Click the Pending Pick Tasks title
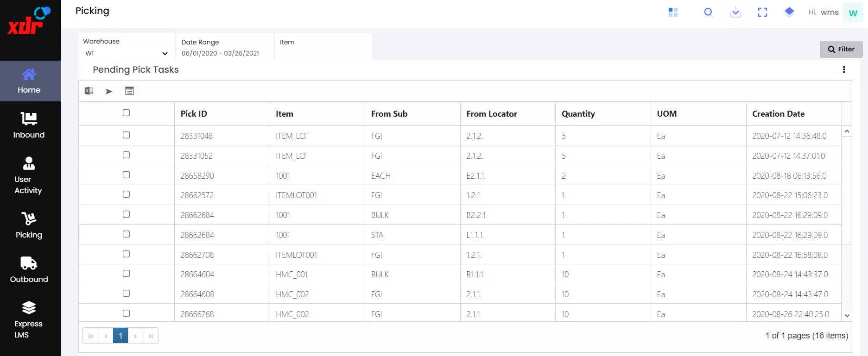 coord(136,70)
